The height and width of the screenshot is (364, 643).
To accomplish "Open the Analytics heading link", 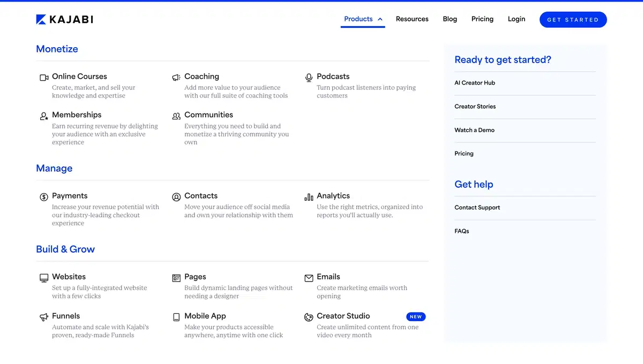I will [x=333, y=196].
